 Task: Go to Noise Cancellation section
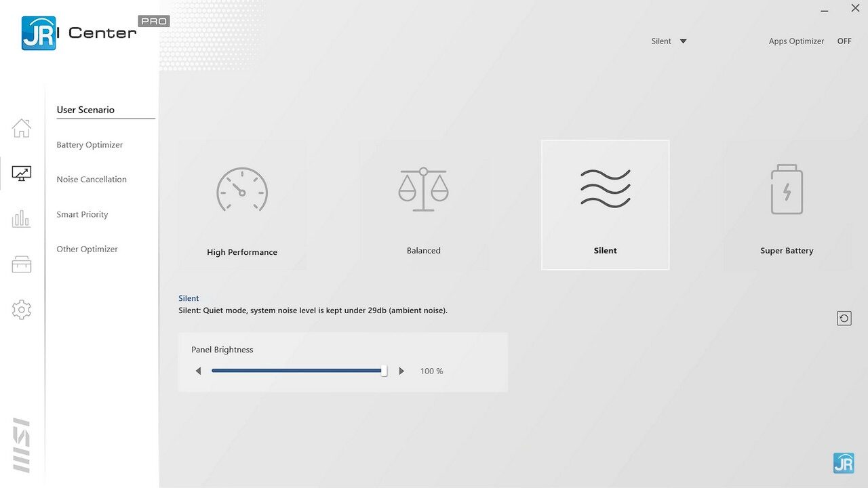[92, 180]
